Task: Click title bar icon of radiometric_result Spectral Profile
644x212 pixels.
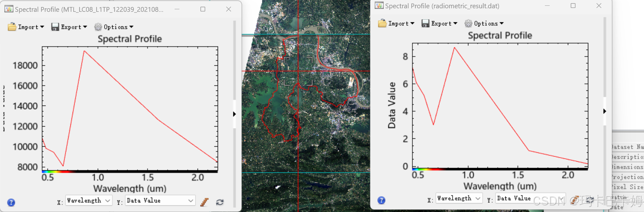Action: point(379,6)
